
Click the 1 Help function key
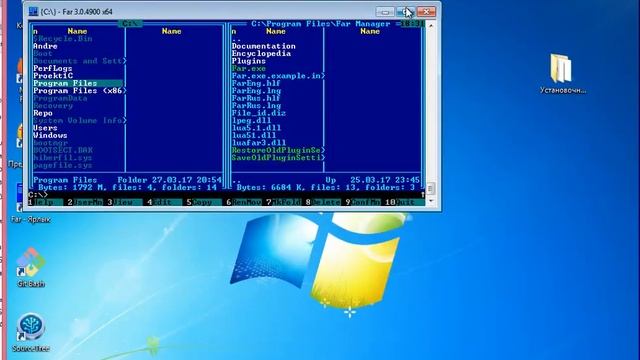45,202
